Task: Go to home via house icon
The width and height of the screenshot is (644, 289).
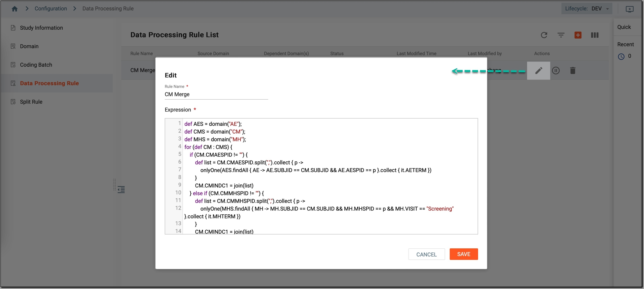Action: pos(15,9)
